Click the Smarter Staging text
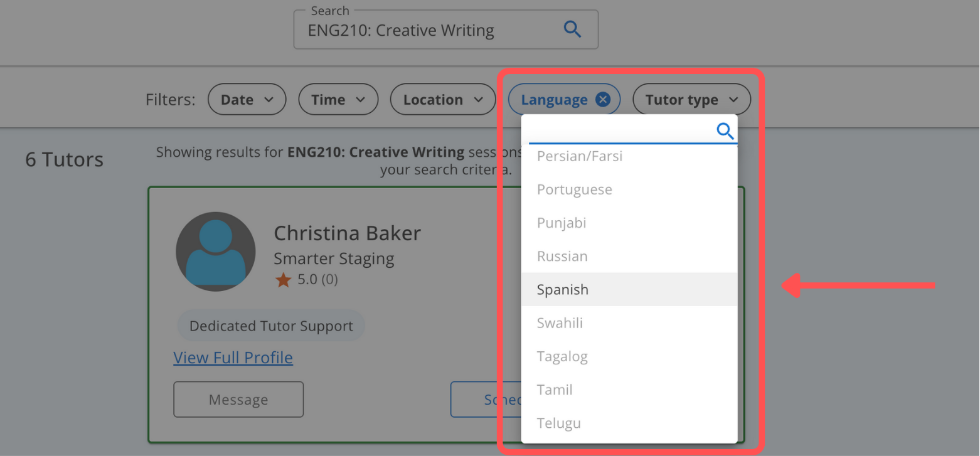Image resolution: width=980 pixels, height=456 pixels. (334, 258)
